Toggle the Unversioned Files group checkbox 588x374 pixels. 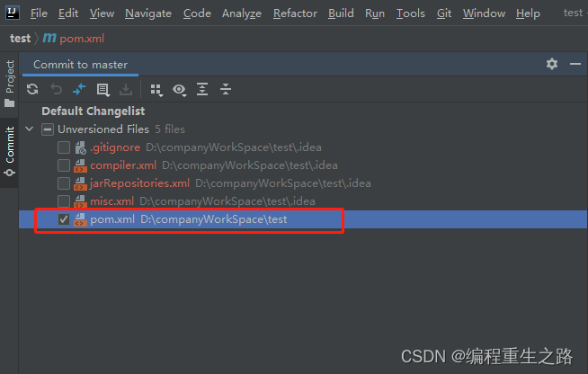(48, 129)
